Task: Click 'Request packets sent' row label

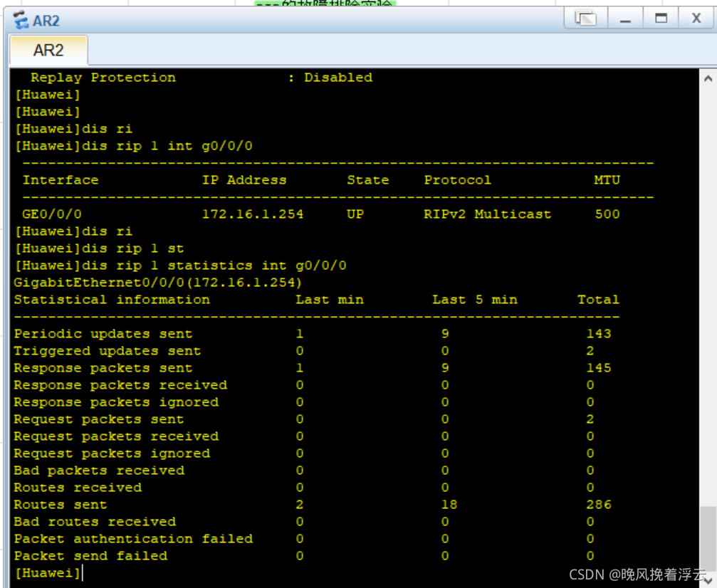Action: [99, 419]
